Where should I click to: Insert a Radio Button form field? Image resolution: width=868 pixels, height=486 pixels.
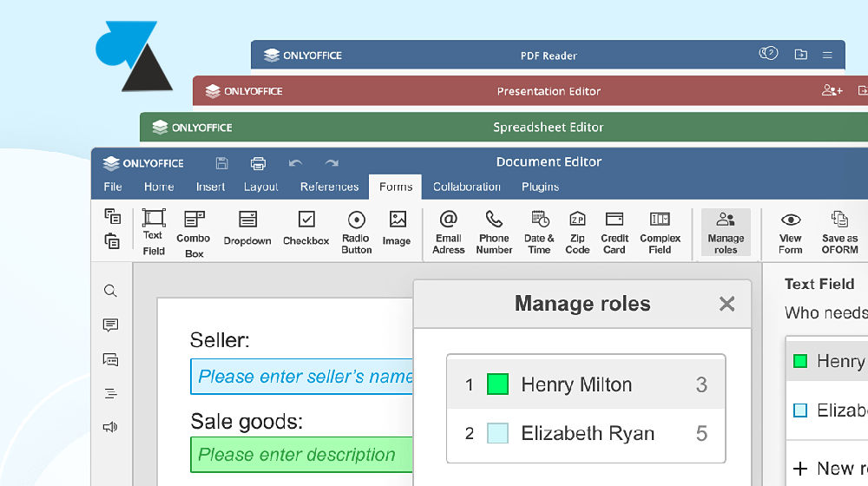click(x=357, y=233)
